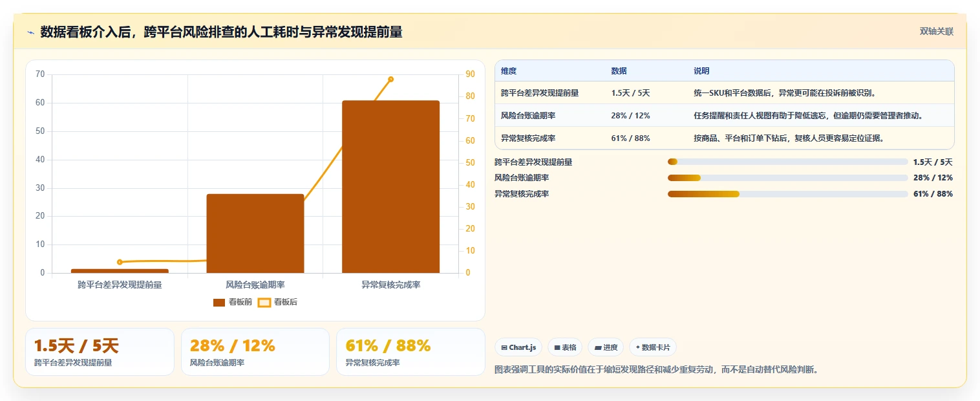This screenshot has width=980, height=401.
Task: Click the 28% / 12% stat card
Action: 255,352
